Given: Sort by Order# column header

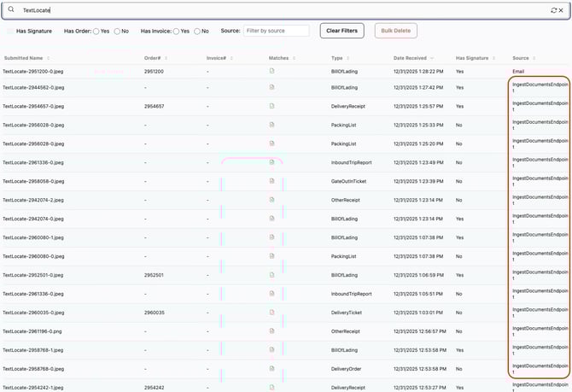Looking at the screenshot, I should [154, 58].
